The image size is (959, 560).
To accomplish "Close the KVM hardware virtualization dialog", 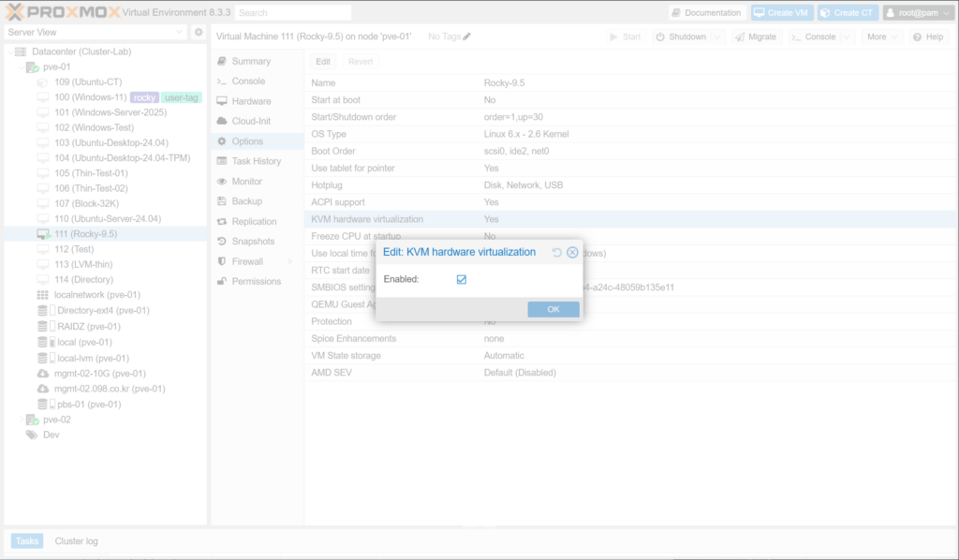I will tap(572, 253).
